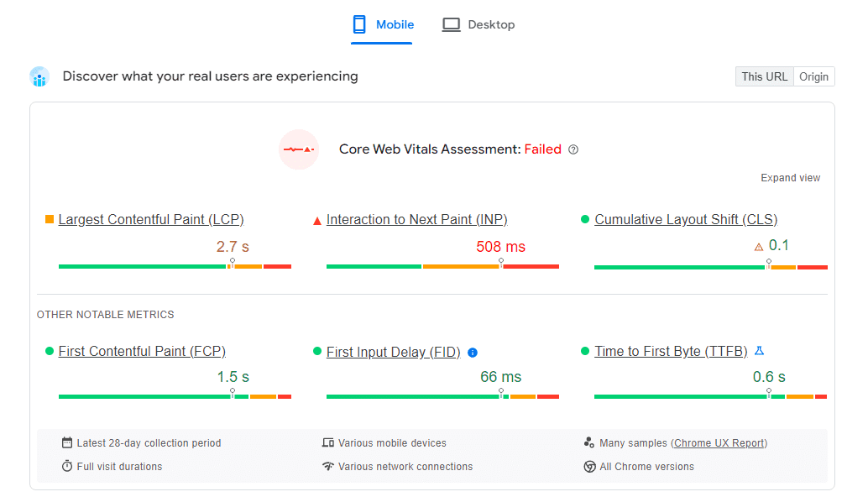Click the failed assessment red chart icon
The image size is (868, 497).
click(x=299, y=149)
